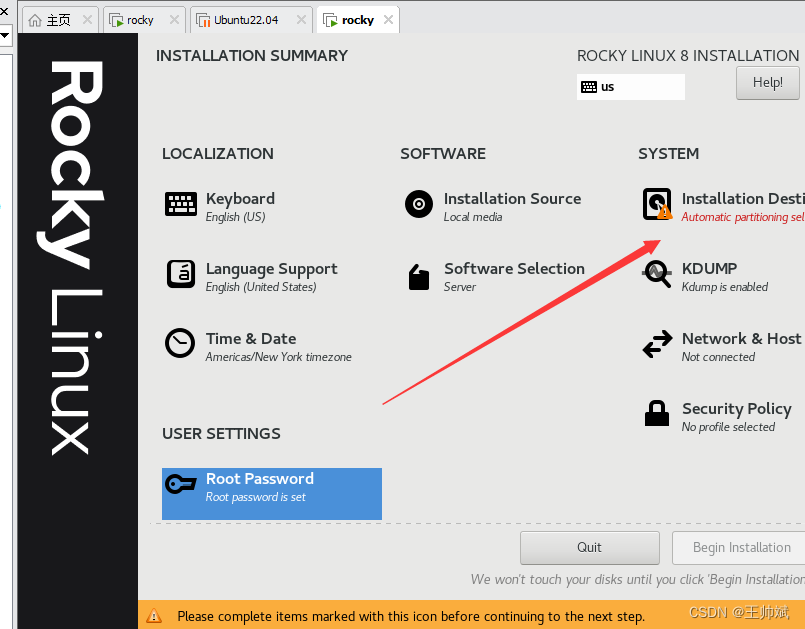
Task: Open the Language Support label
Action: [x=272, y=269]
